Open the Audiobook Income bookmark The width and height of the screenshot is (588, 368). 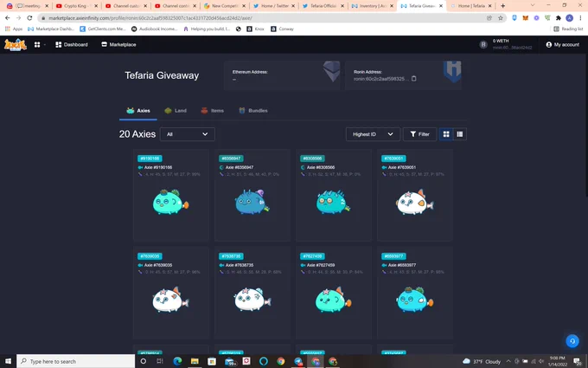pyautogui.click(x=154, y=29)
